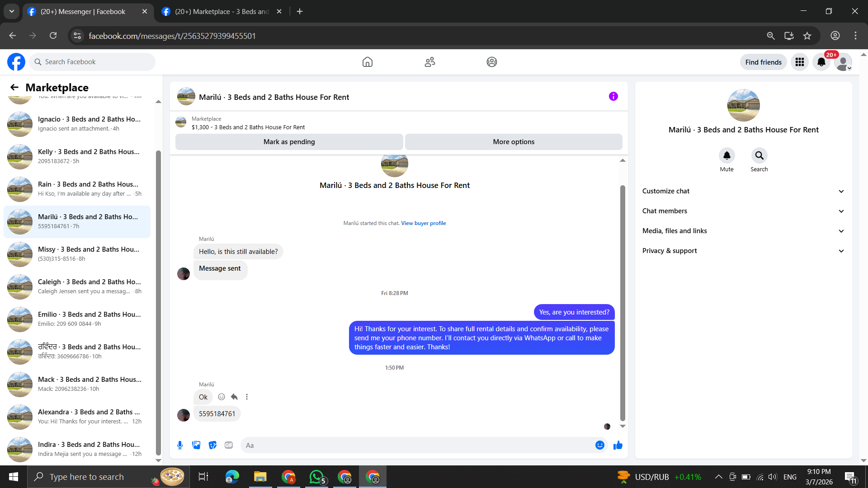Open the Emilio conversation
Viewport: 868px width, 488px height.
tap(77, 319)
